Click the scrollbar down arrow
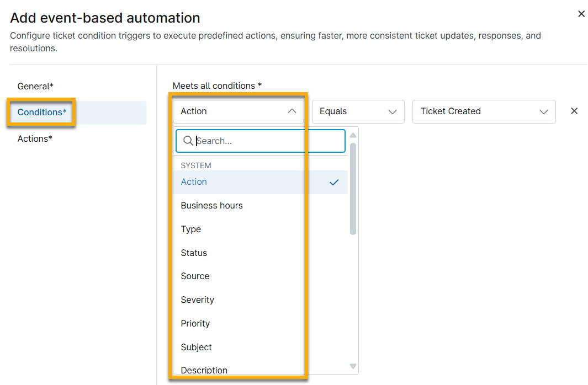The width and height of the screenshot is (588, 385). pyautogui.click(x=353, y=365)
